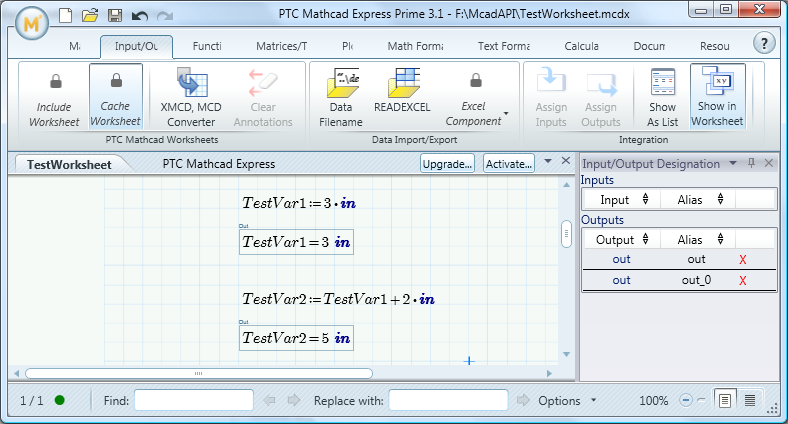Click the worksheet scroll right arrow
The width and height of the screenshot is (788, 424).
point(549,373)
